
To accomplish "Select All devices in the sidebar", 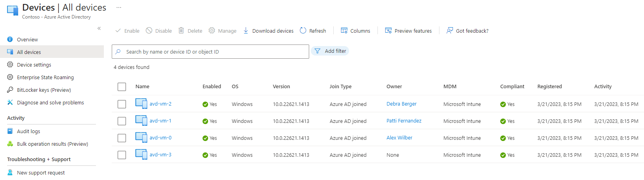I will tap(29, 52).
